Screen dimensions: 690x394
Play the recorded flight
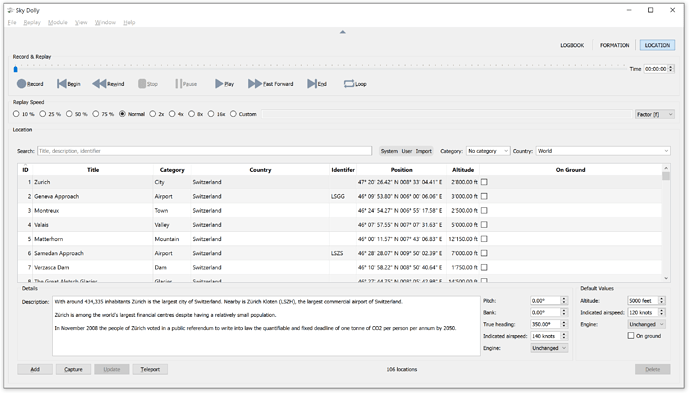tap(224, 84)
